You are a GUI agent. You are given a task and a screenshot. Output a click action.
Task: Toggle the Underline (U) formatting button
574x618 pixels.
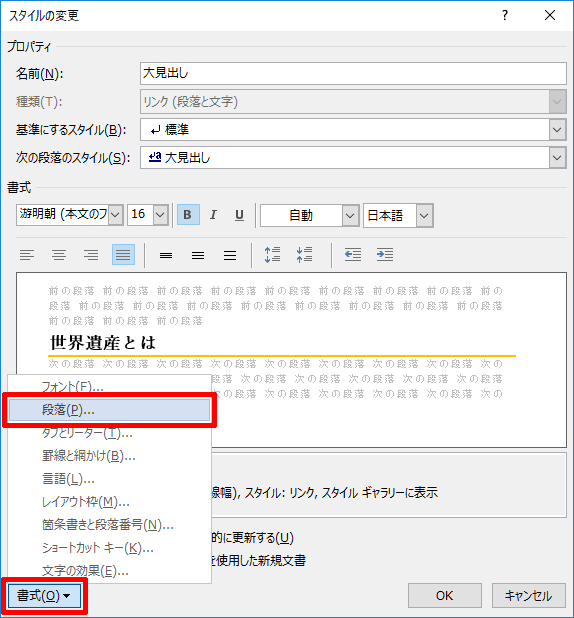[239, 215]
